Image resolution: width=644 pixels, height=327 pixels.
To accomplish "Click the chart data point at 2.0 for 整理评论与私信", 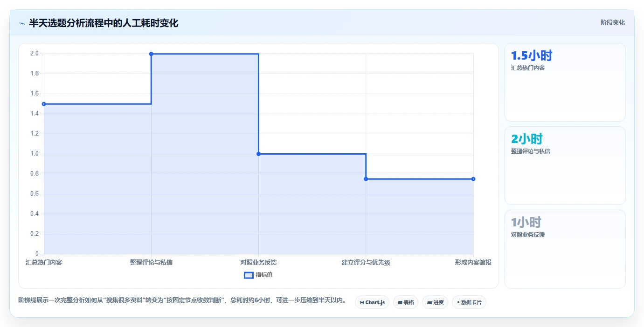I will click(151, 54).
